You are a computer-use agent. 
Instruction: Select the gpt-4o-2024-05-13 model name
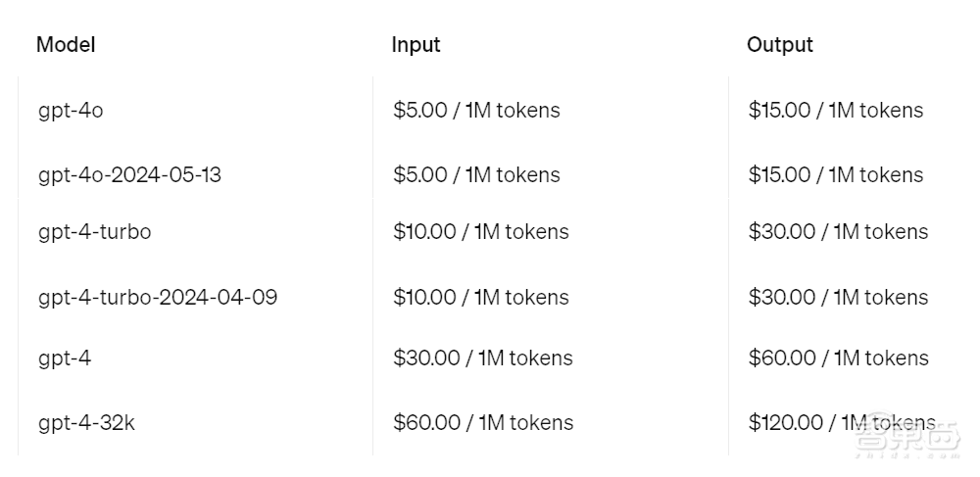click(129, 175)
